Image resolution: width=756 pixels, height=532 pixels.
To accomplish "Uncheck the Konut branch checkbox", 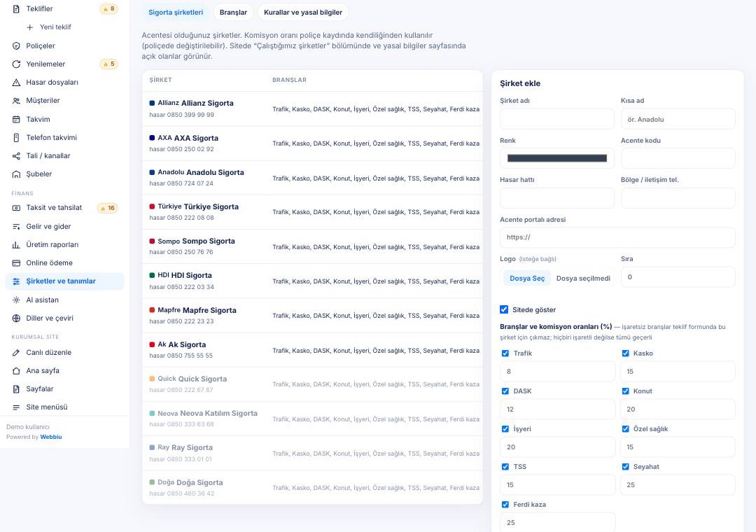I will tap(625, 391).
